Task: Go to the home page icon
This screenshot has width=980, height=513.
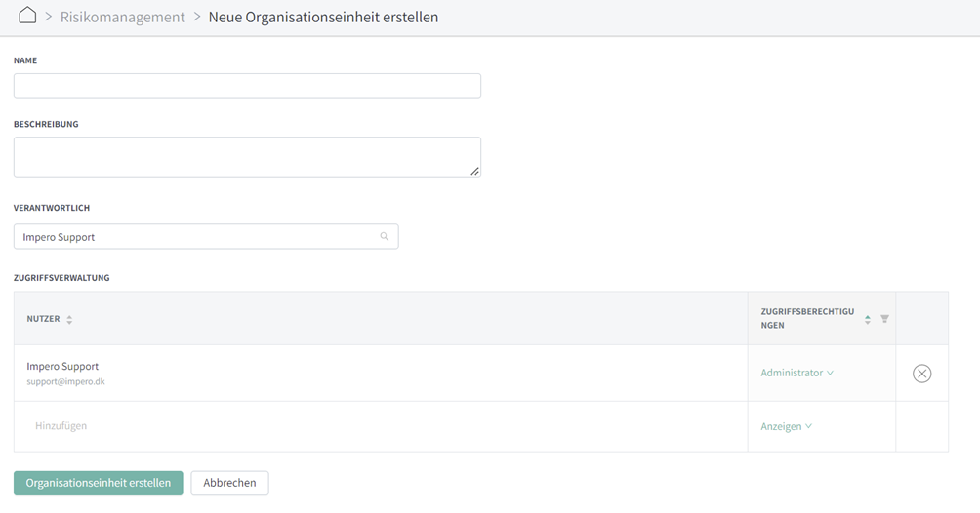Action: coord(27,15)
